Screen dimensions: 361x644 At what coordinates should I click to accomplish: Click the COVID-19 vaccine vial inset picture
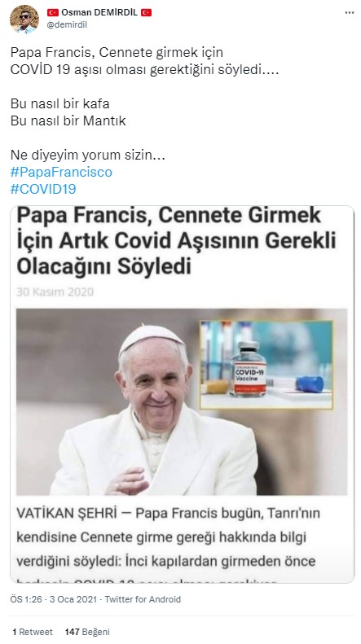click(266, 365)
